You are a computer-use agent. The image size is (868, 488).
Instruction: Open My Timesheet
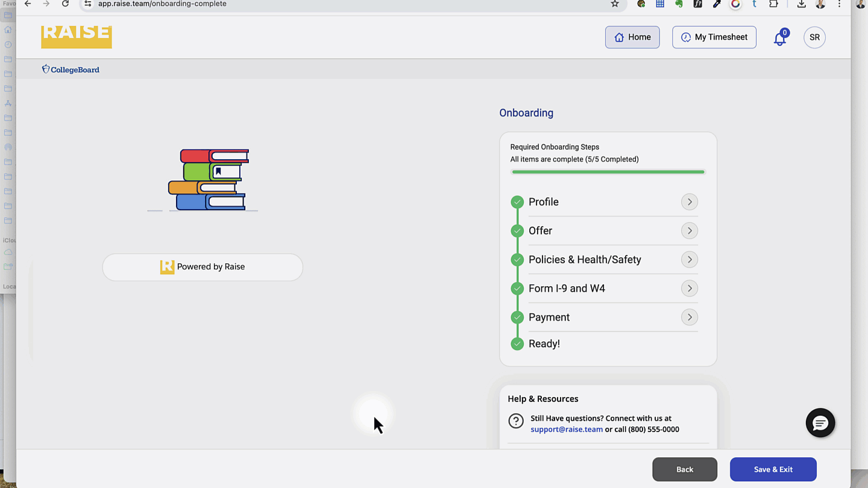click(714, 37)
